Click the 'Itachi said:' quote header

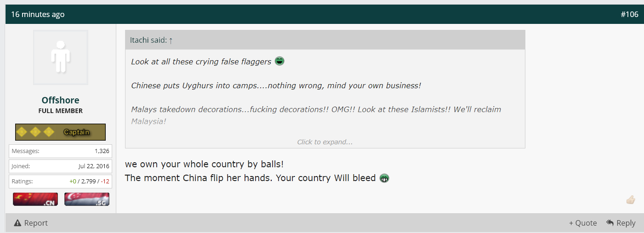tap(148, 40)
